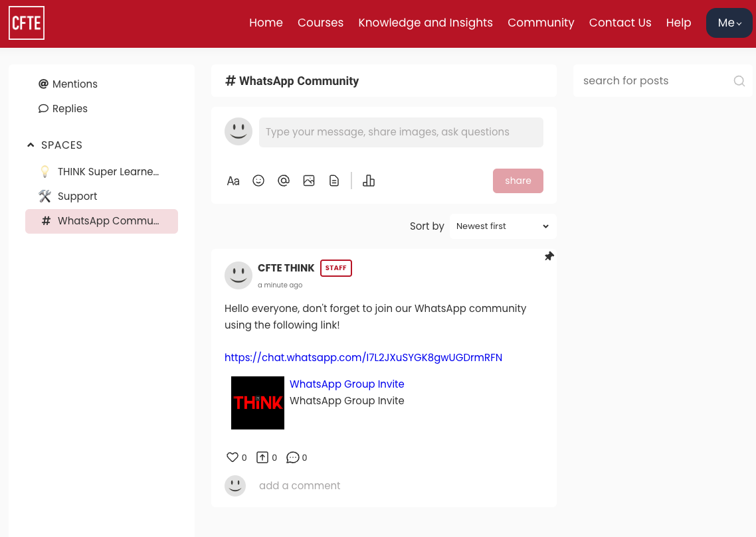The height and width of the screenshot is (537, 756).
Task: Click the search magnifier icon
Action: tap(739, 81)
